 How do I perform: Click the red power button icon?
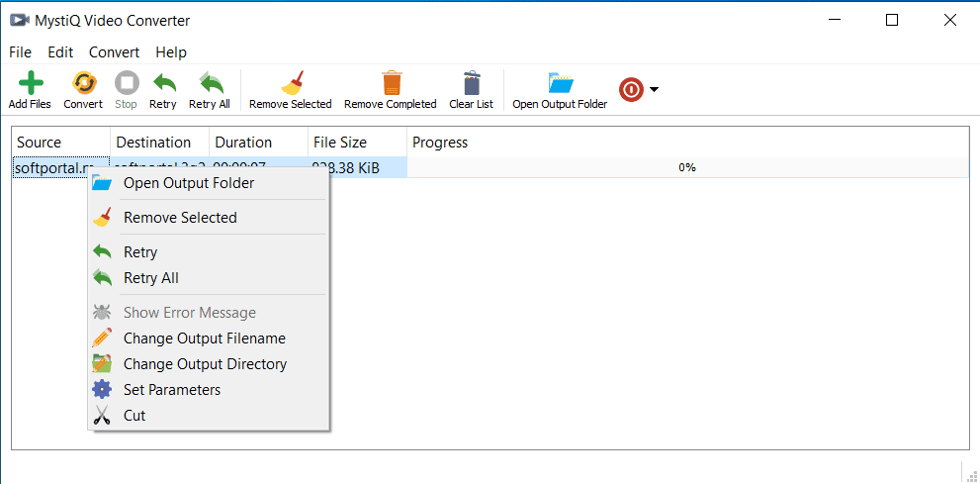click(x=631, y=90)
